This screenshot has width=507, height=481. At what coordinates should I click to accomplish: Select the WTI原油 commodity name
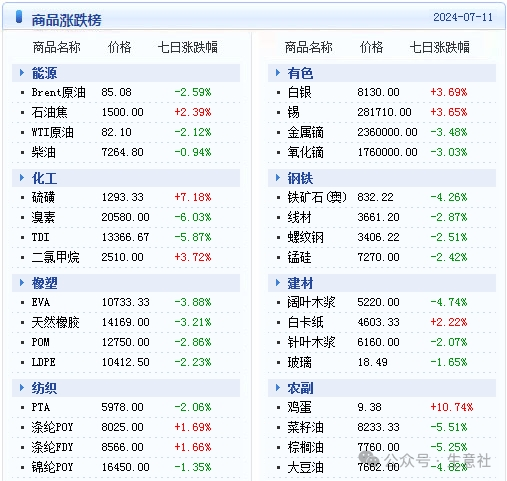click(x=53, y=132)
